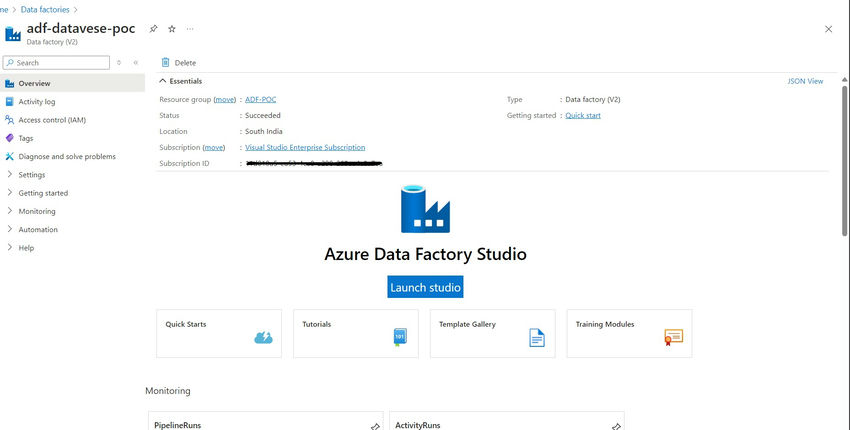Open the ADF-POC resource group link
The height and width of the screenshot is (430, 850).
tap(260, 99)
